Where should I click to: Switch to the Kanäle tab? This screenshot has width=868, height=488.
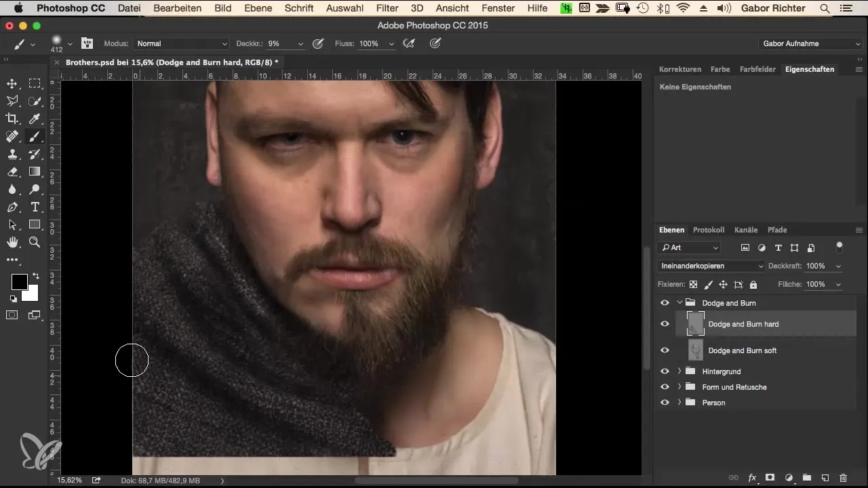point(746,230)
